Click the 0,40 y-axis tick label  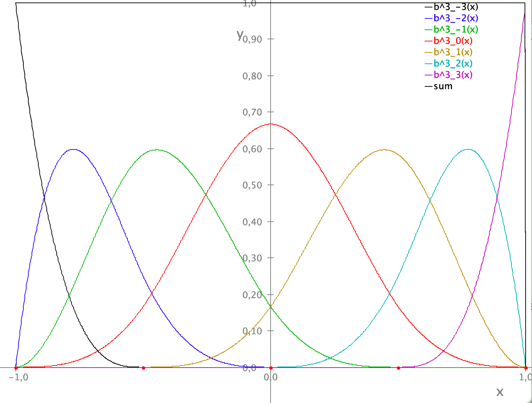252,222
